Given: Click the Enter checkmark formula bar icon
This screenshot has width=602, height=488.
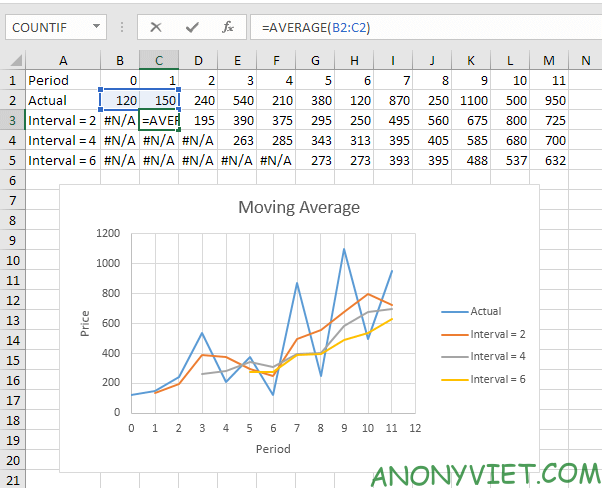Looking at the screenshot, I should (x=192, y=27).
